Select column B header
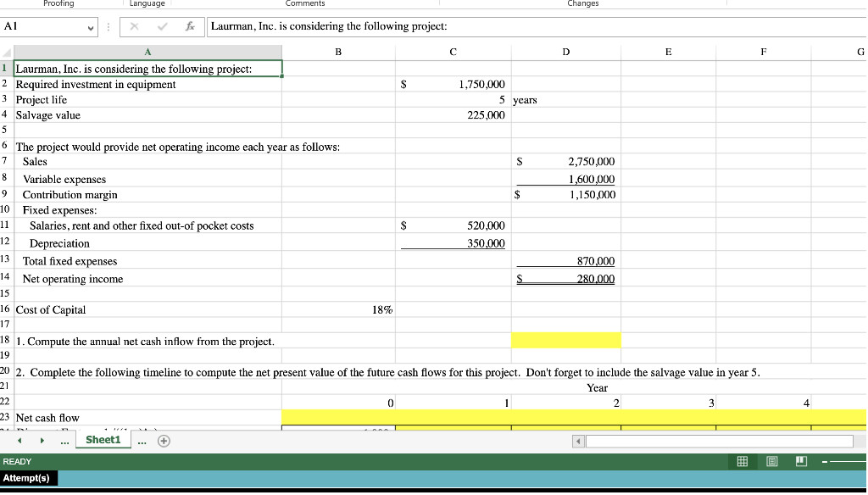 (338, 52)
